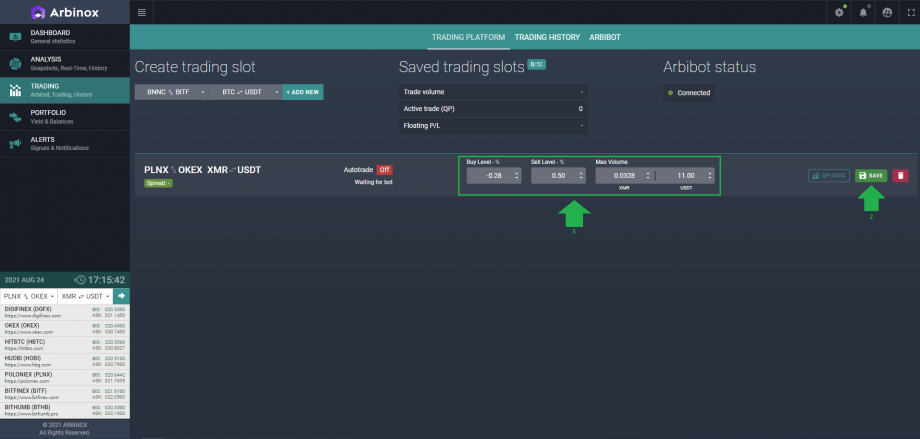Switch to the Trading History tab

(x=547, y=37)
